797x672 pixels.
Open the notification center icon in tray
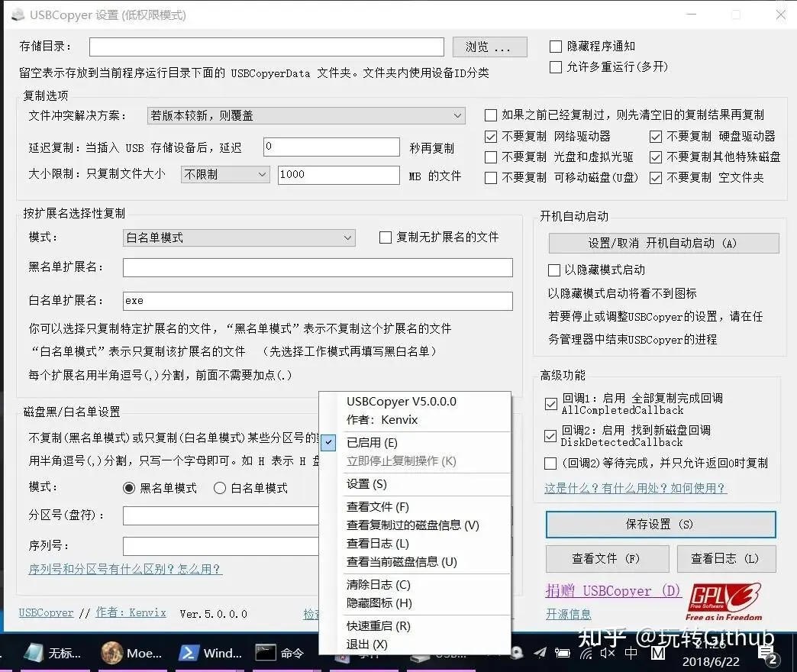[767, 654]
